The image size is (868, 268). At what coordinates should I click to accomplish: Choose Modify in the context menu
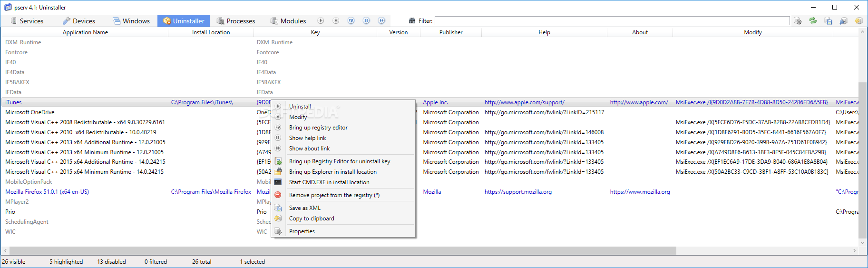tap(343, 117)
